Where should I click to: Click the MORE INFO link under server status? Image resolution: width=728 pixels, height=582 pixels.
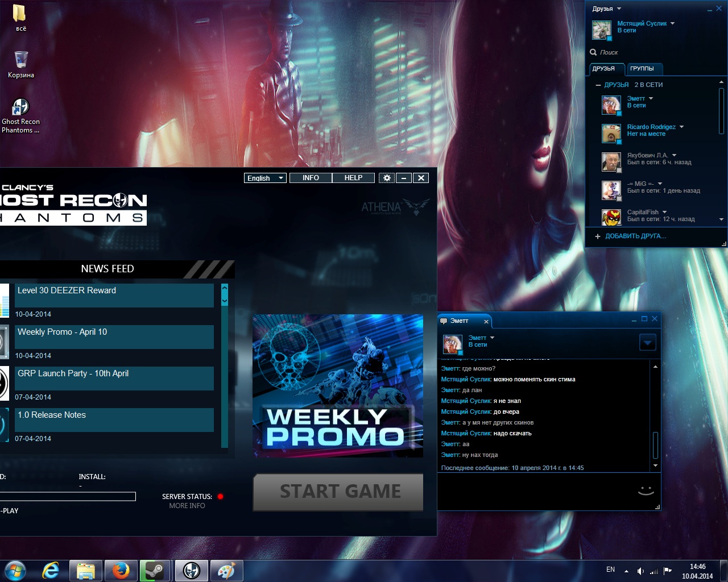pos(187,506)
